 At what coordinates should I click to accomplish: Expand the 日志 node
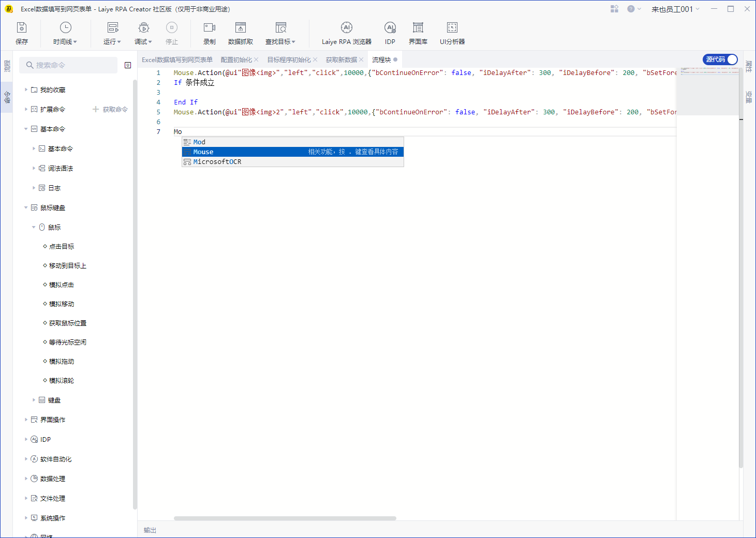tap(34, 188)
